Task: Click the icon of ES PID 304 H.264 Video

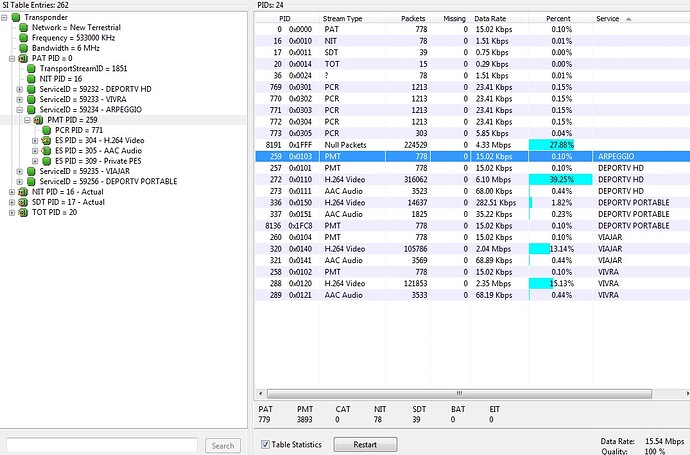Action: pos(46,141)
